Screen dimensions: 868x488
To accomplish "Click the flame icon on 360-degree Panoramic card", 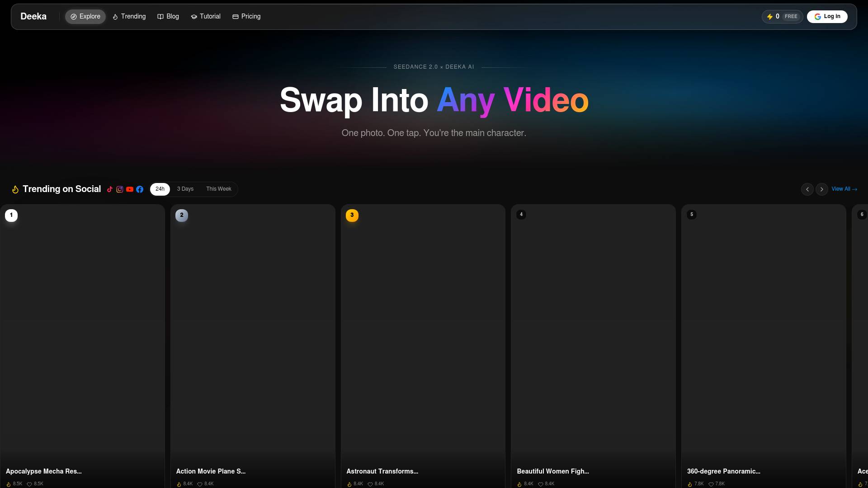I will (690, 484).
